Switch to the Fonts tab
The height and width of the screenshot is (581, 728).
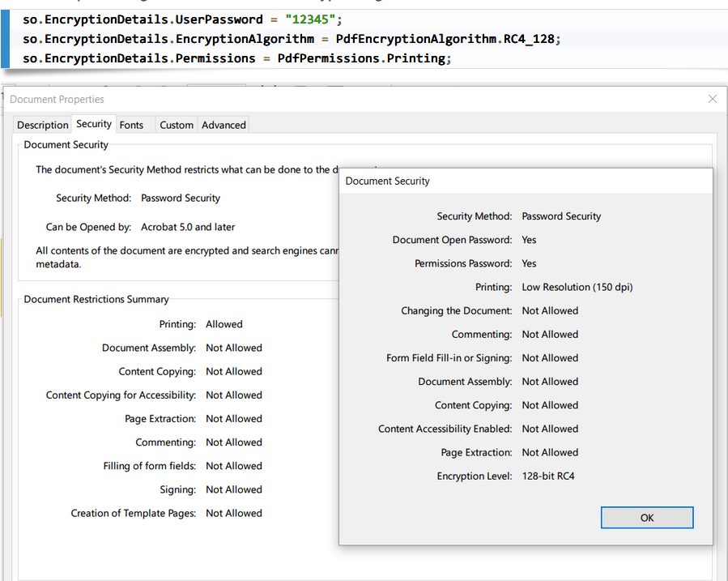131,125
